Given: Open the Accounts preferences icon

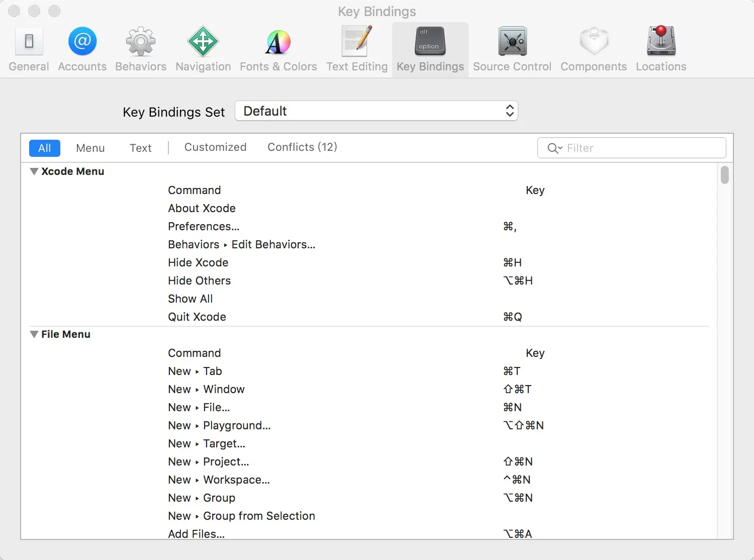Looking at the screenshot, I should 82,41.
